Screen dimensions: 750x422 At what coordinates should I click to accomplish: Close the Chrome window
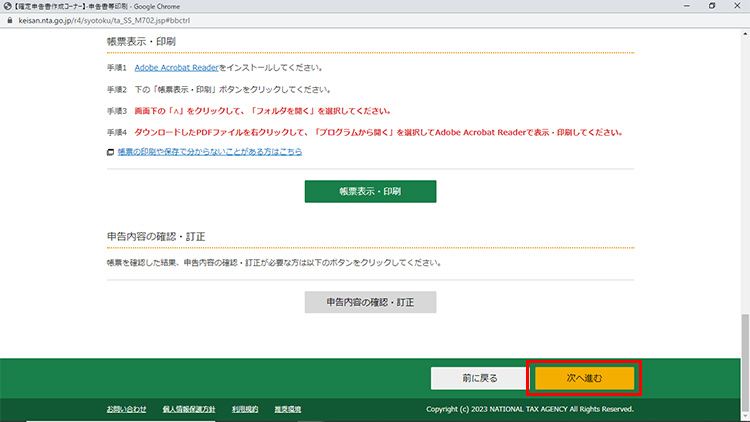[737, 6]
